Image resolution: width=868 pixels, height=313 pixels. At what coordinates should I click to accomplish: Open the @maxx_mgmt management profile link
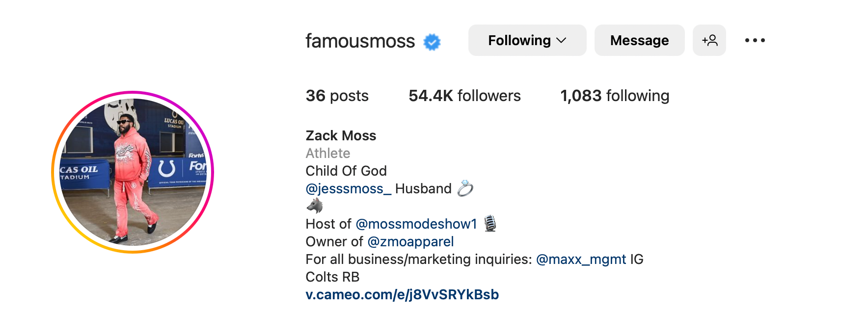click(581, 259)
